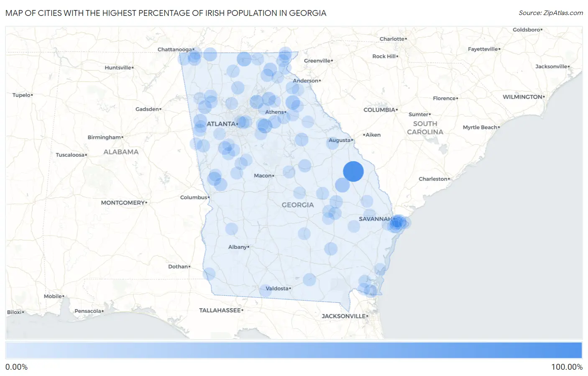The image size is (588, 376).
Task: Click the Charlotte city label
Action: pyautogui.click(x=392, y=39)
